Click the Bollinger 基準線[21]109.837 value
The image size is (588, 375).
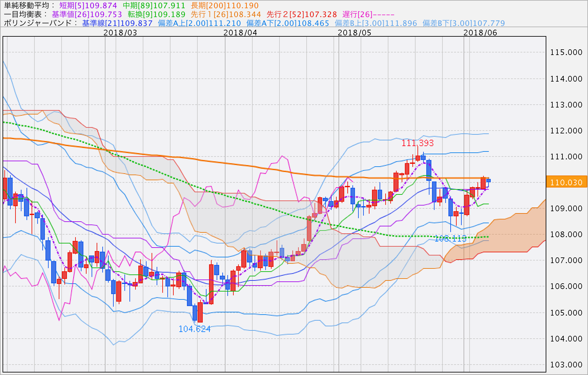[x=117, y=23]
